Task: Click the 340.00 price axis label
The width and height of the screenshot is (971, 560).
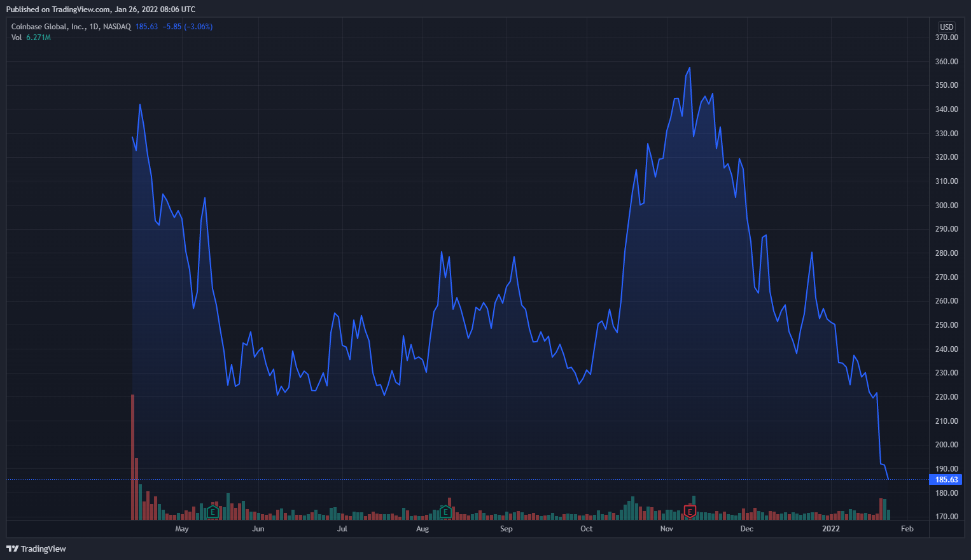Action: tap(947, 109)
